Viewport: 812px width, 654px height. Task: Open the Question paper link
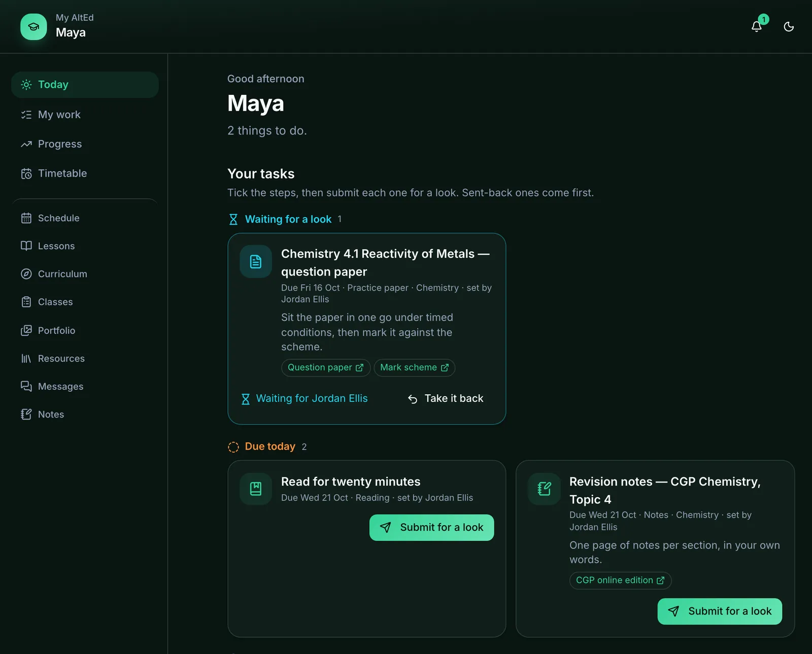[326, 367]
